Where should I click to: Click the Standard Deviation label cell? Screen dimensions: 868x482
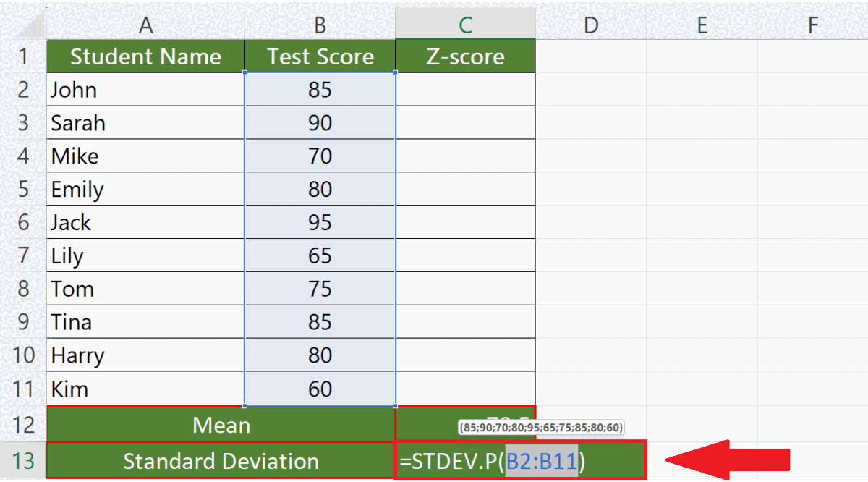219,460
